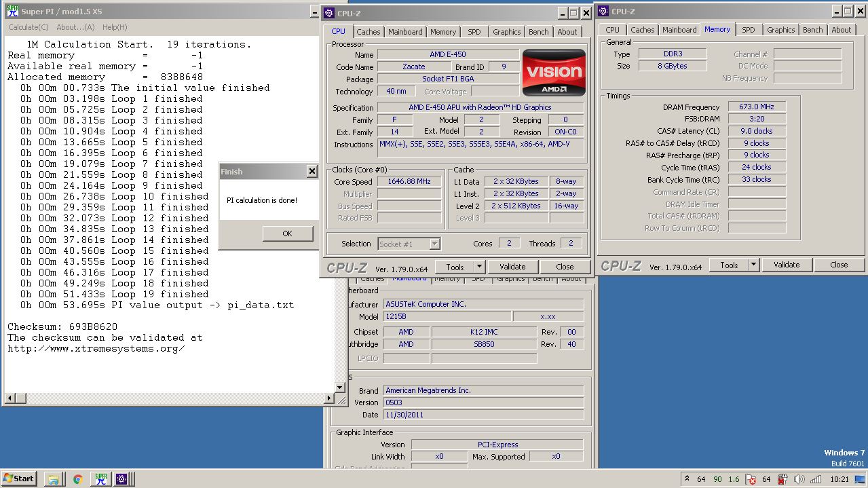Switch to Bench tab in CPU window
868x488 pixels.
[539, 32]
